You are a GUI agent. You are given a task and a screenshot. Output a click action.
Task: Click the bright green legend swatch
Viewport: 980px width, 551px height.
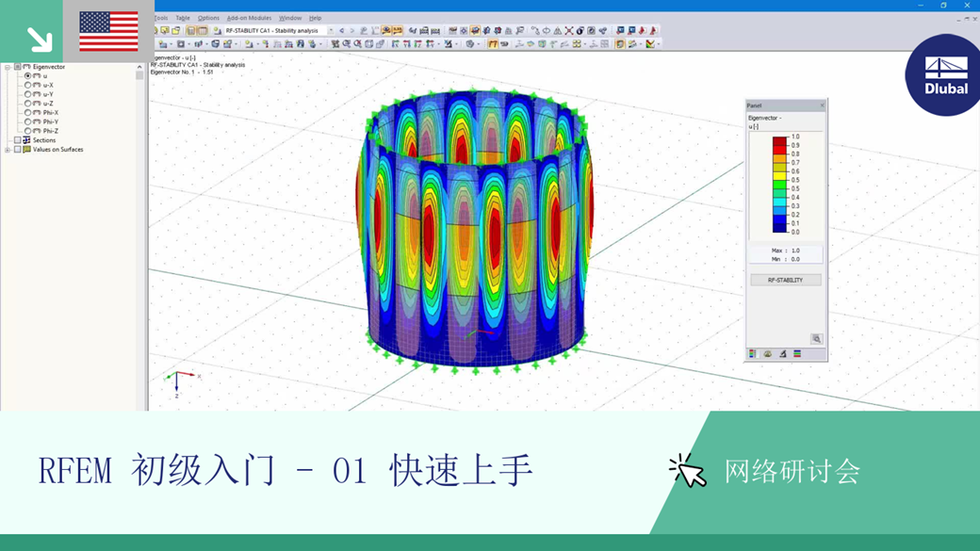click(780, 185)
